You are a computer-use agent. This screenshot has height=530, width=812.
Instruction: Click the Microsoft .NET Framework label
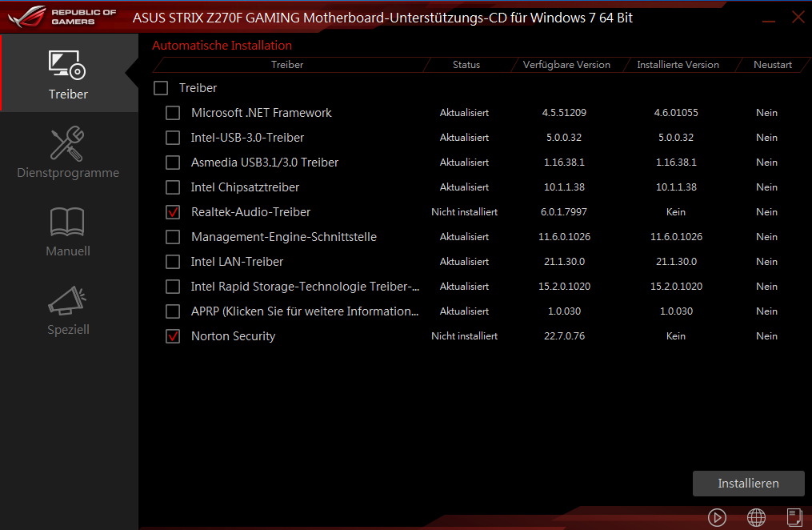coord(261,112)
